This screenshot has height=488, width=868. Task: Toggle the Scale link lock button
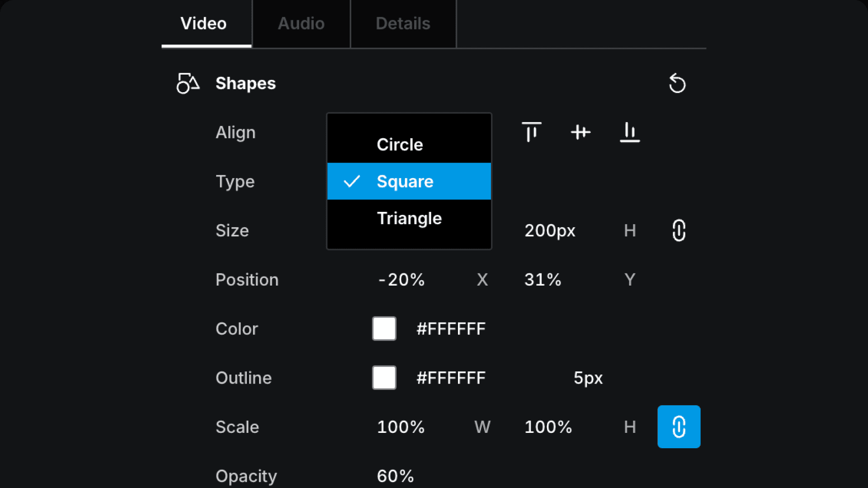679,427
